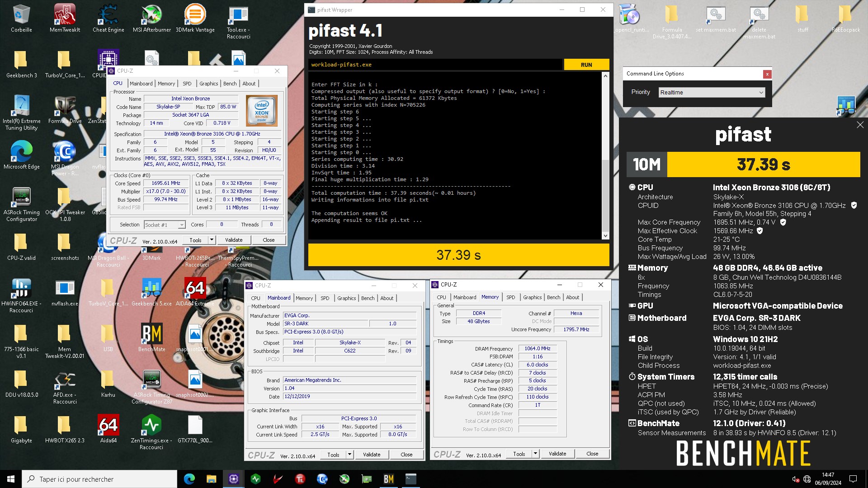Open the Formula Drive desktop shortcut
This screenshot has height=488, width=868.
65,109
